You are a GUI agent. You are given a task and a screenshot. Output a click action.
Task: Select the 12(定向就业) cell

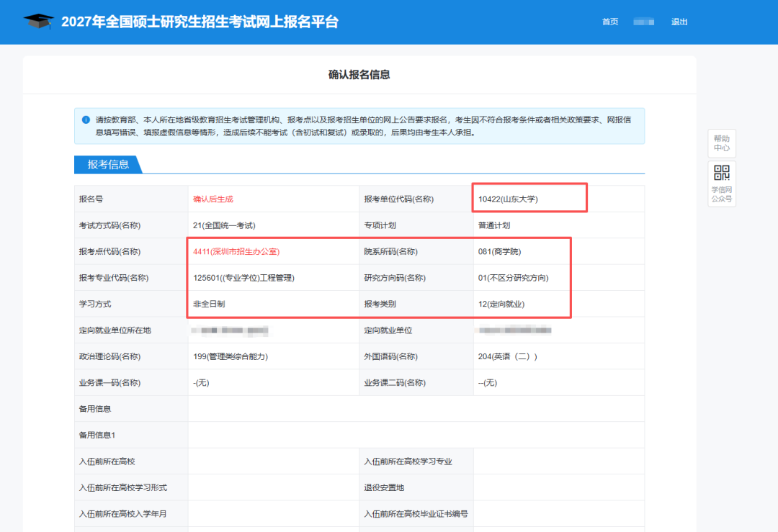[559, 304]
